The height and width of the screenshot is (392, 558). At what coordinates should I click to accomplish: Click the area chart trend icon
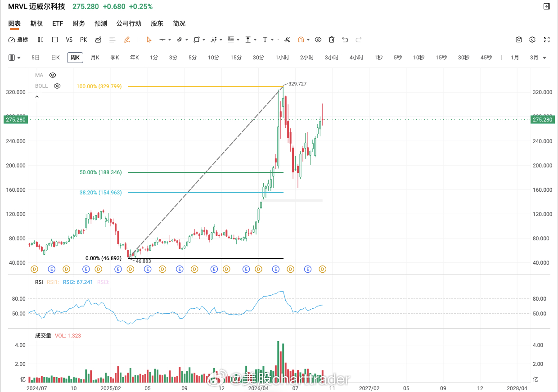98,40
